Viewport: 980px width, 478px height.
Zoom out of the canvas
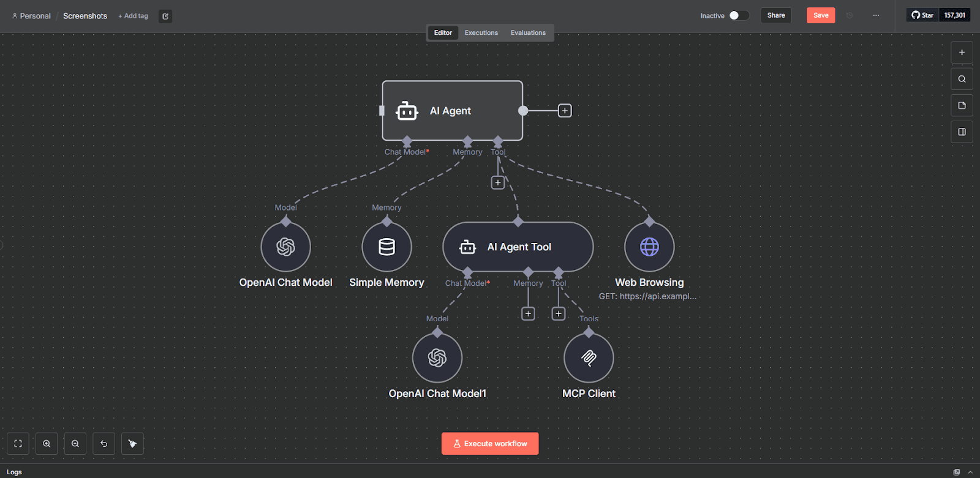[75, 444]
